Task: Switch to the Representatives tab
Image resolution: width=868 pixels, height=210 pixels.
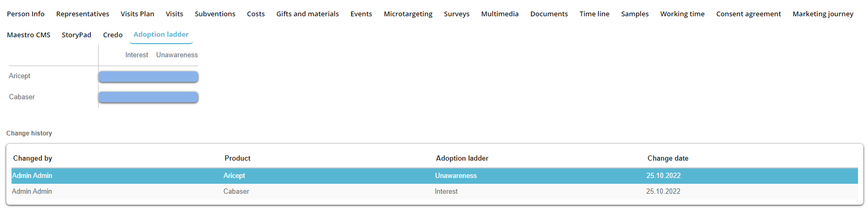Action: point(82,14)
